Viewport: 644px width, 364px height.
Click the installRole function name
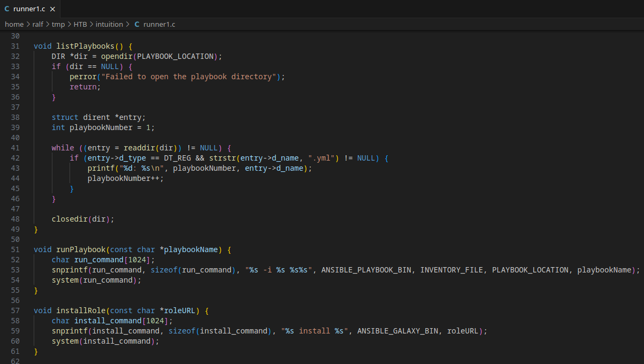pyautogui.click(x=81, y=310)
